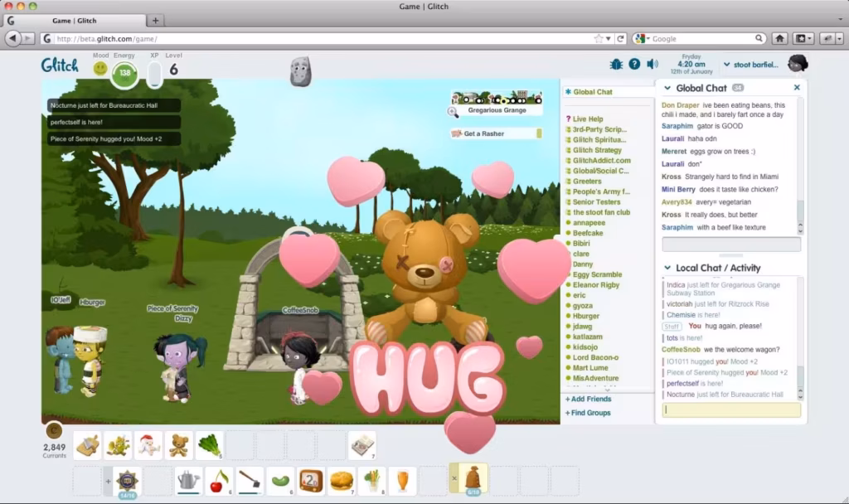Mute game sound speaker icon

(653, 64)
